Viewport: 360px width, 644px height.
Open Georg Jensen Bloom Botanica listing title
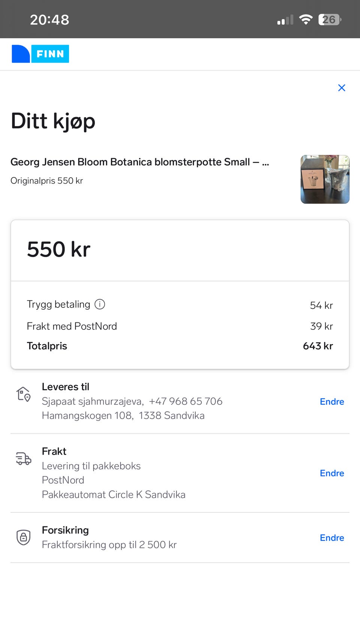click(x=139, y=162)
